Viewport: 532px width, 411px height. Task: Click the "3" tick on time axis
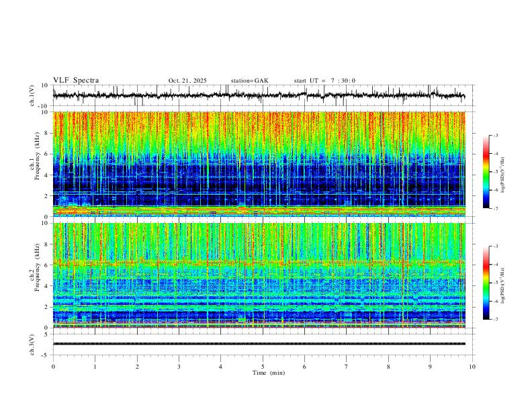click(179, 367)
